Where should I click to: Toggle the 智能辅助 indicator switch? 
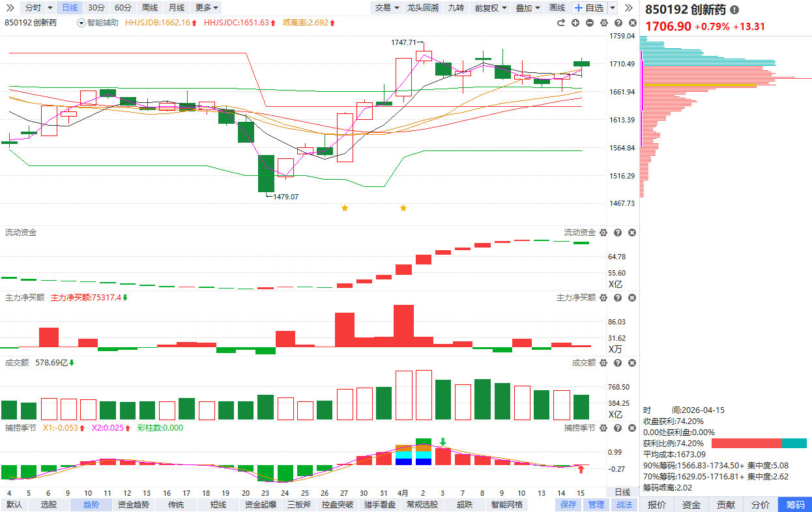[81, 23]
